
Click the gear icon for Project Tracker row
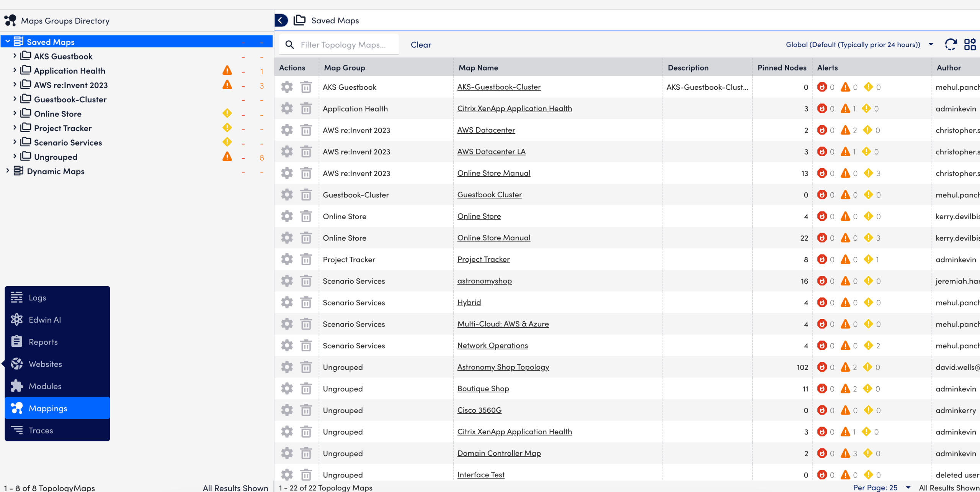[x=287, y=259]
